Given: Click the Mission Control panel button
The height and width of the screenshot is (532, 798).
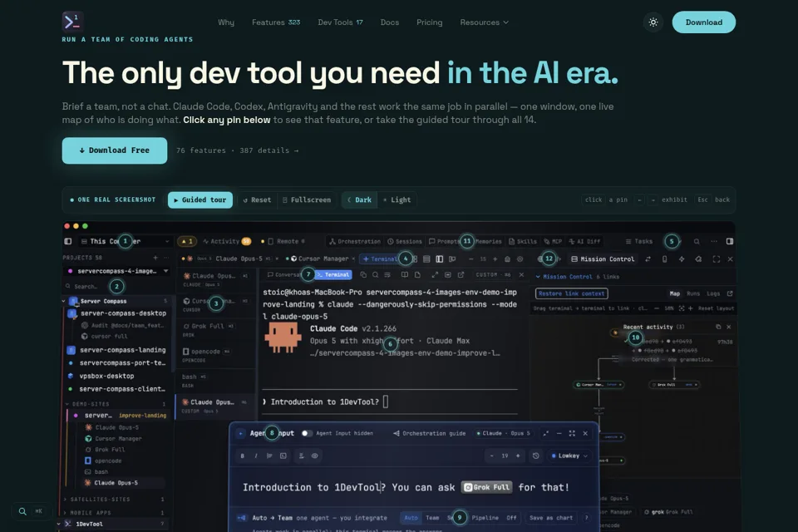Looking at the screenshot, I should coord(603,259).
